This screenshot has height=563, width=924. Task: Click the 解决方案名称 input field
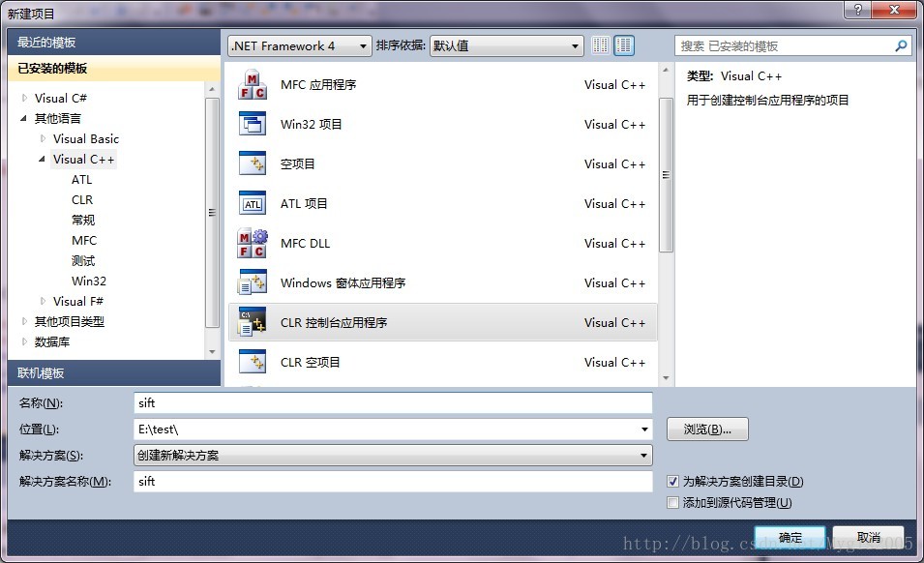tap(393, 481)
